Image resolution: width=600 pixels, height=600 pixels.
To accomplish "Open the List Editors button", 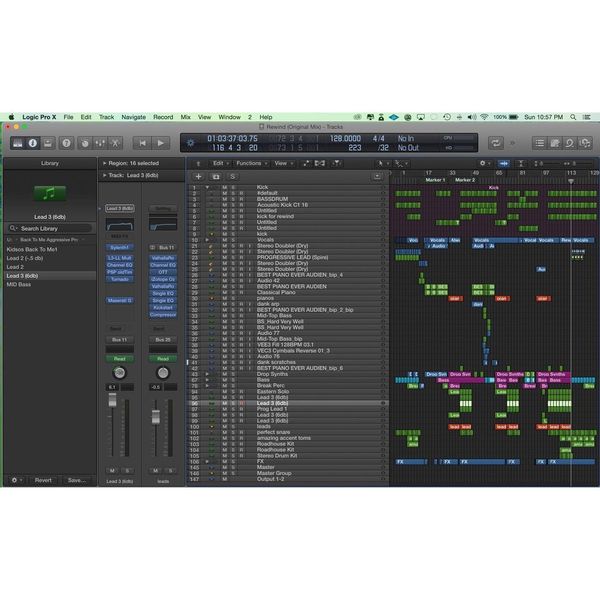I will tap(540, 143).
